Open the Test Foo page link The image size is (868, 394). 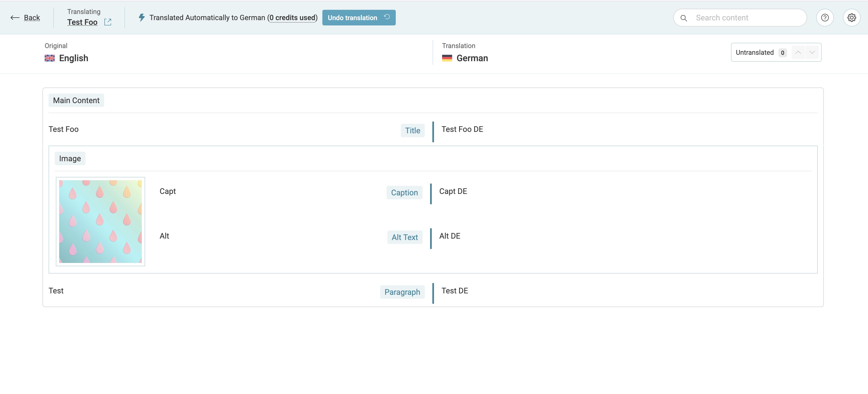coord(82,22)
